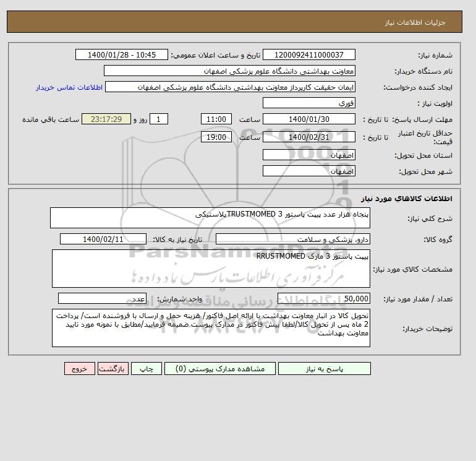
Task: Click the quantity field 50,000
Action: coord(323,298)
